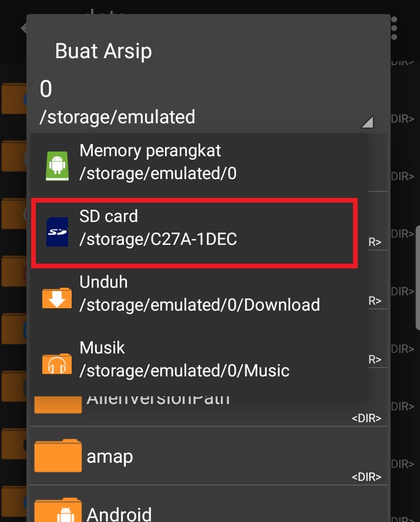Click the "0" current folder name
Viewport: 420px width, 522px height.
pos(46,90)
